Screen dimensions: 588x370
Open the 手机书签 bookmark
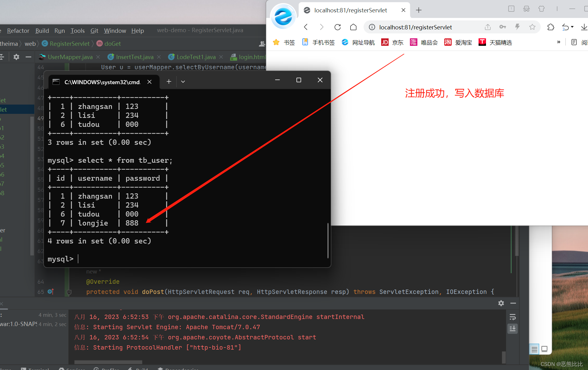point(318,42)
